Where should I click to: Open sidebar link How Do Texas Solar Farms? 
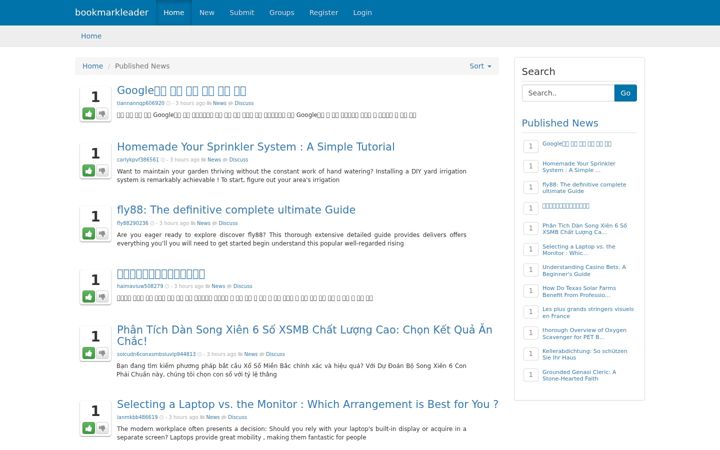coord(579,292)
